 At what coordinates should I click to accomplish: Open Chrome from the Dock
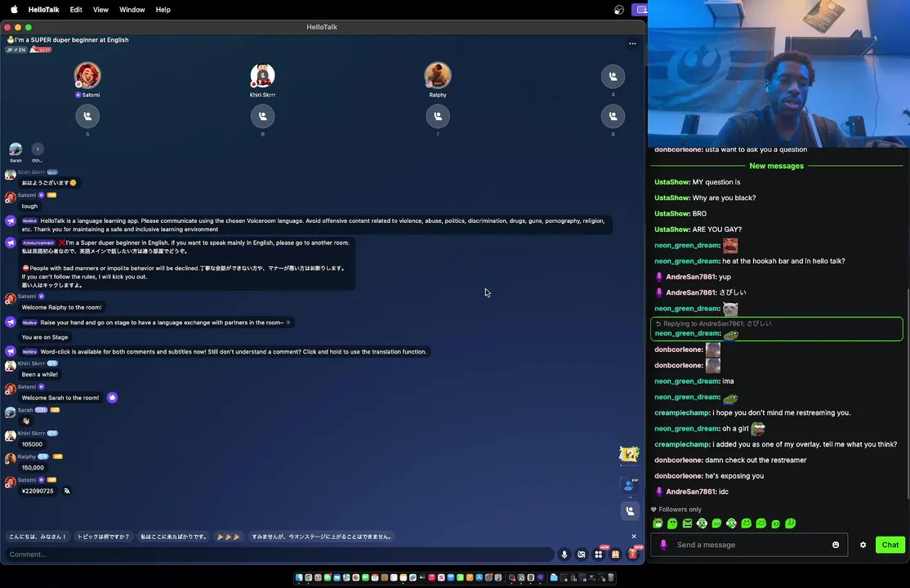308,577
